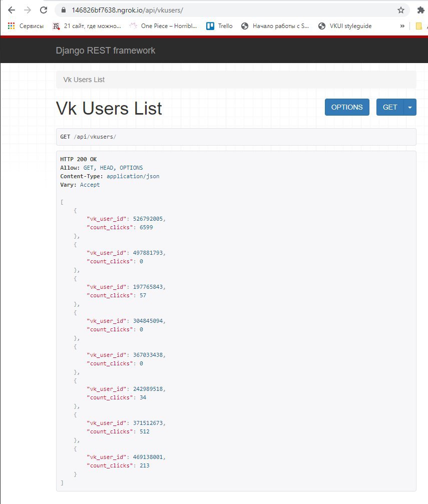Open the yellow bookmarks folder
The height and width of the screenshot is (504, 428).
tap(418, 26)
